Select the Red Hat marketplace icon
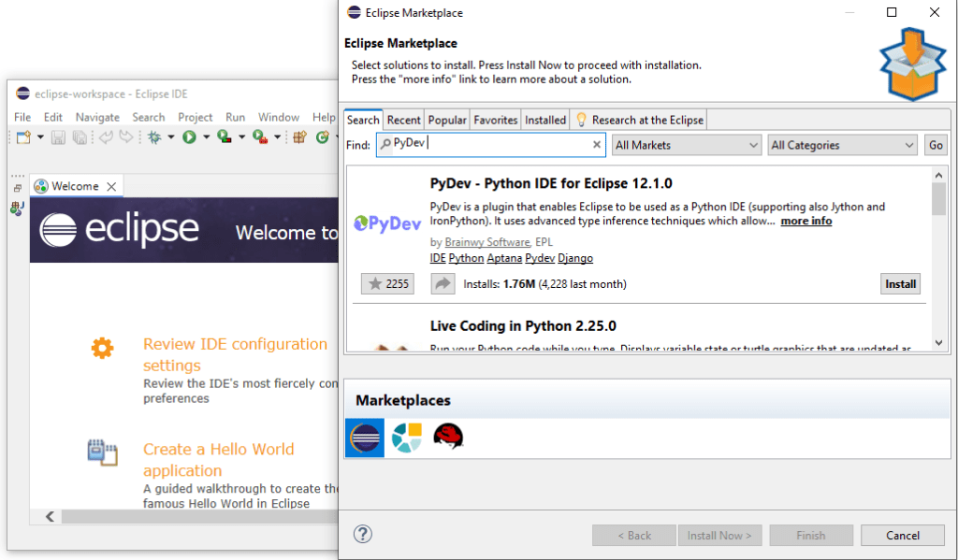This screenshot has width=958, height=560. pos(448,438)
